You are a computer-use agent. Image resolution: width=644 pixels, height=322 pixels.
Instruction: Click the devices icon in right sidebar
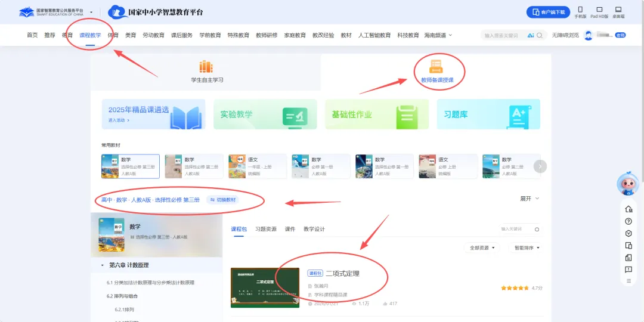pos(628,246)
